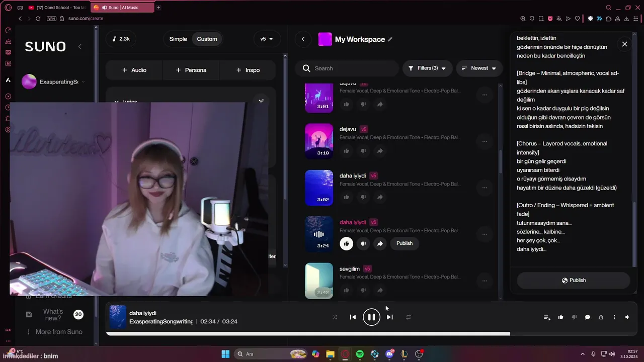Add a Persona

(x=191, y=70)
